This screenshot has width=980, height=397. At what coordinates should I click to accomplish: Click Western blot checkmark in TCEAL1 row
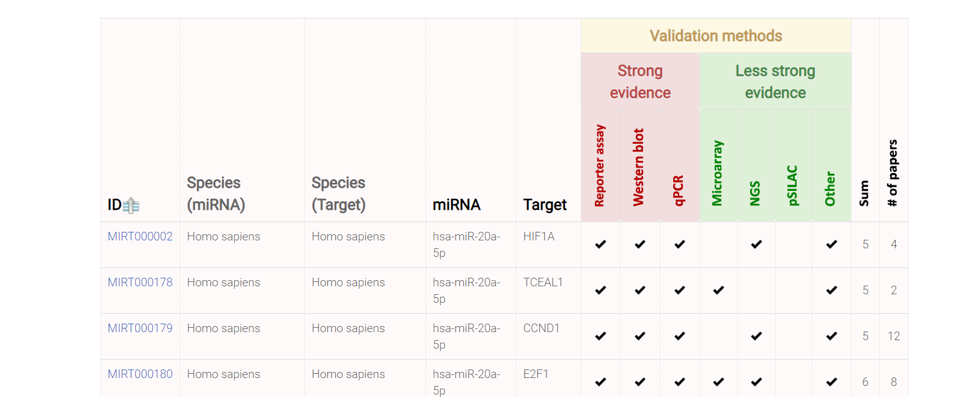coord(640,290)
